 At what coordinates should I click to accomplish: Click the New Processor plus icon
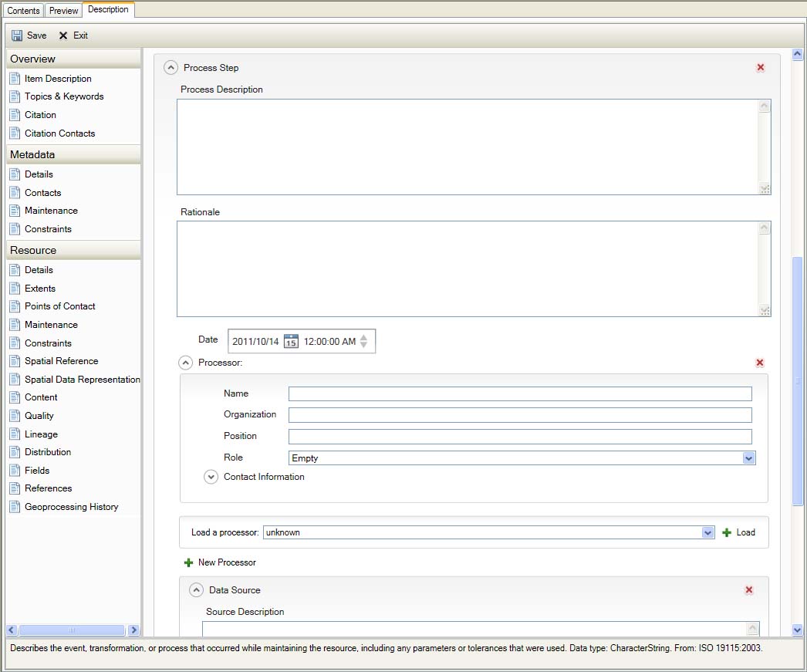(x=188, y=562)
